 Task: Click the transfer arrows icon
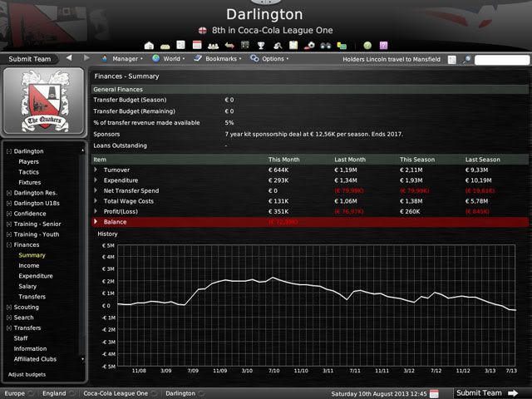[229, 46]
